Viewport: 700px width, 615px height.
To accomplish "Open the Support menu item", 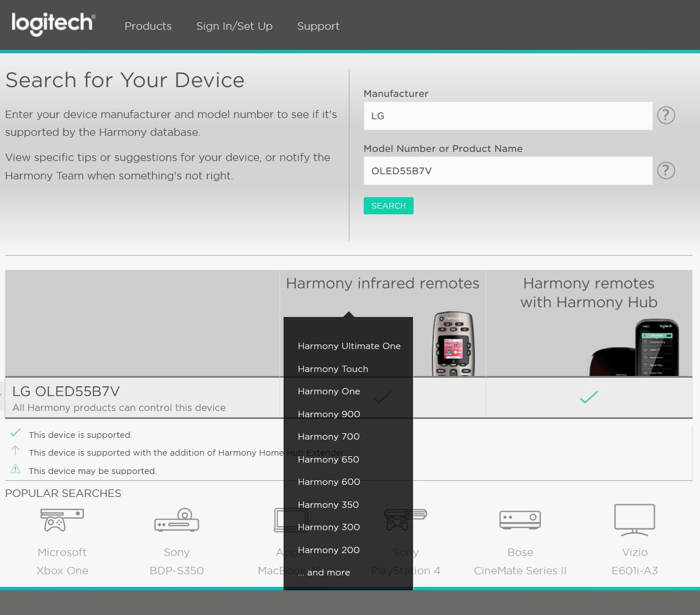I will (x=318, y=26).
